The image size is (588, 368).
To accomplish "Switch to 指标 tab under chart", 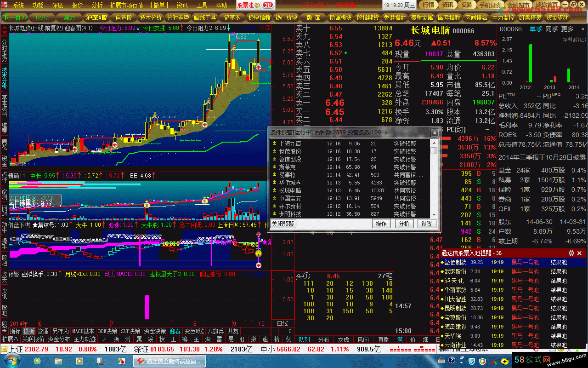I will [x=15, y=331].
